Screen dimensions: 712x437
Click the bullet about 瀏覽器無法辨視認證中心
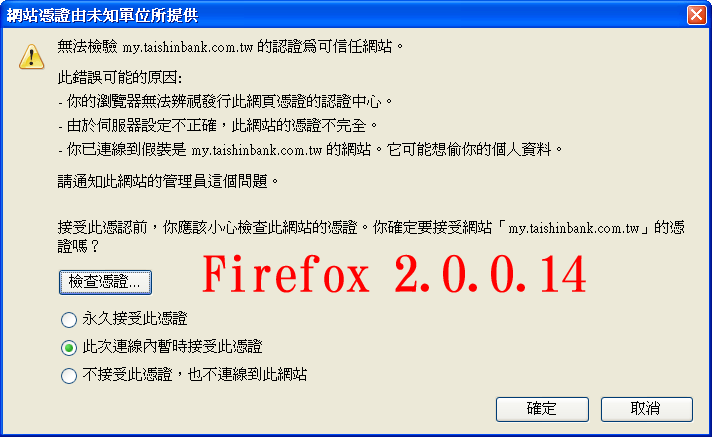coord(225,101)
